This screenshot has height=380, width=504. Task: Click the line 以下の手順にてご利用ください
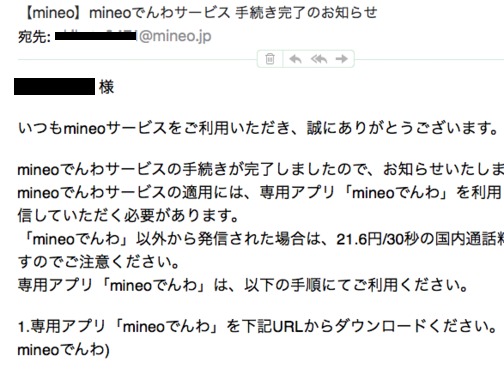(x=243, y=285)
